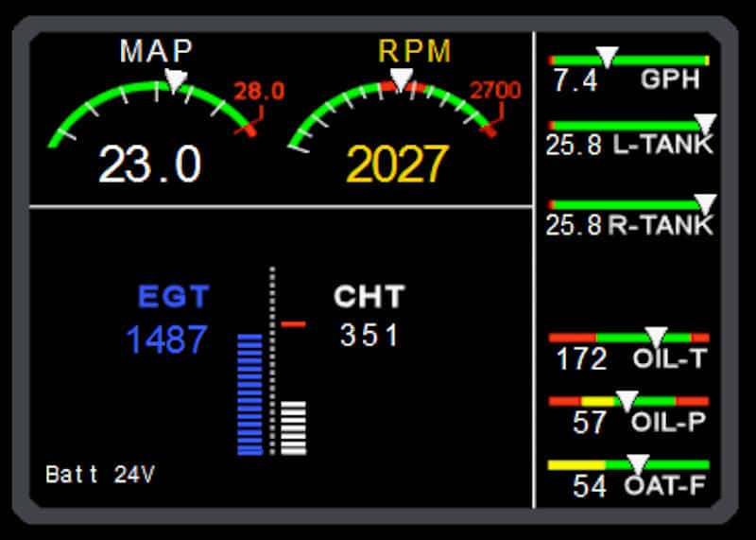Click the CHT label
Screen dimensions: 756x540
369,296
